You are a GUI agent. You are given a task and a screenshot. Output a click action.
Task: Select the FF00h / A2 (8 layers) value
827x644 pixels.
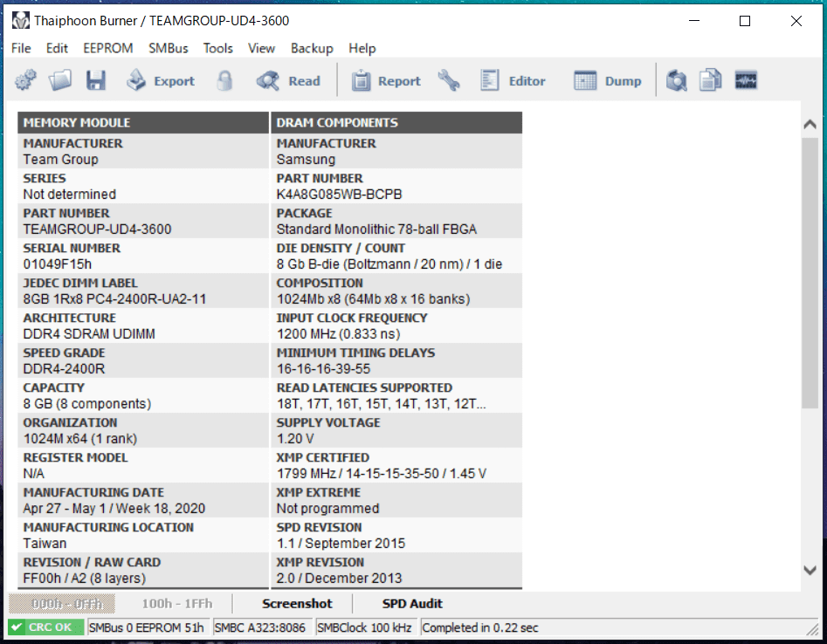[85, 579]
